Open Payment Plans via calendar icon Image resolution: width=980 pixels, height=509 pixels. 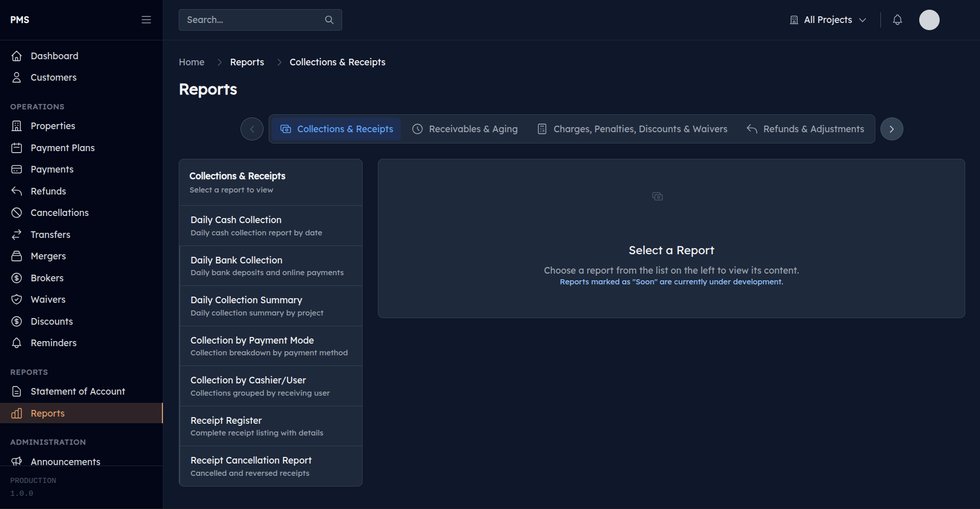tap(16, 148)
